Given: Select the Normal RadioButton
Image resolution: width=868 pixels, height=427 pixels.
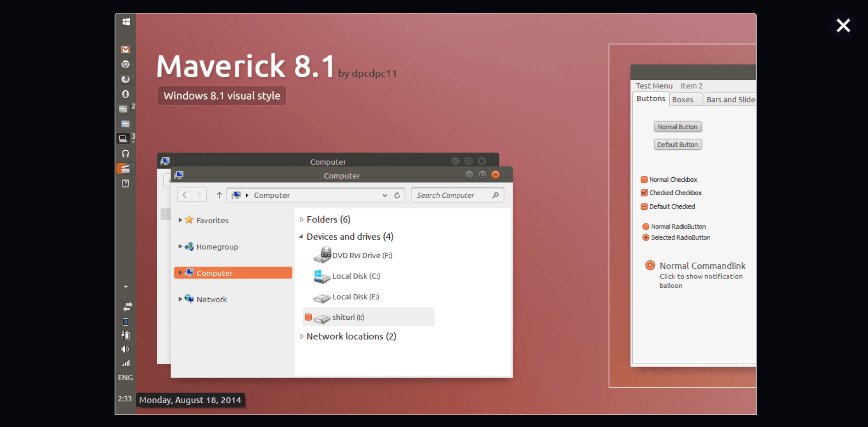Looking at the screenshot, I should (646, 226).
